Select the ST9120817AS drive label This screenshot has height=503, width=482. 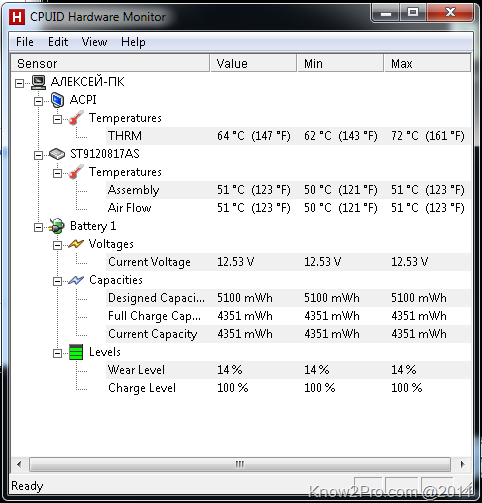click(105, 154)
